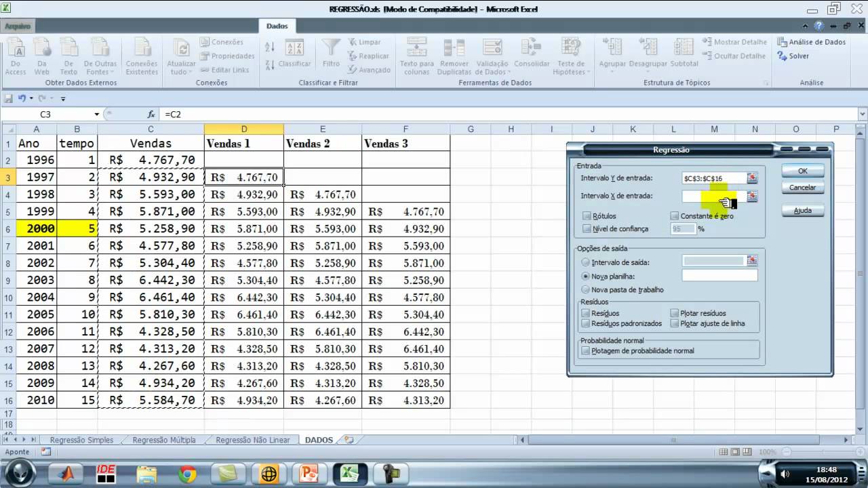
Task: Open the Arquivo tab
Action: tap(18, 26)
